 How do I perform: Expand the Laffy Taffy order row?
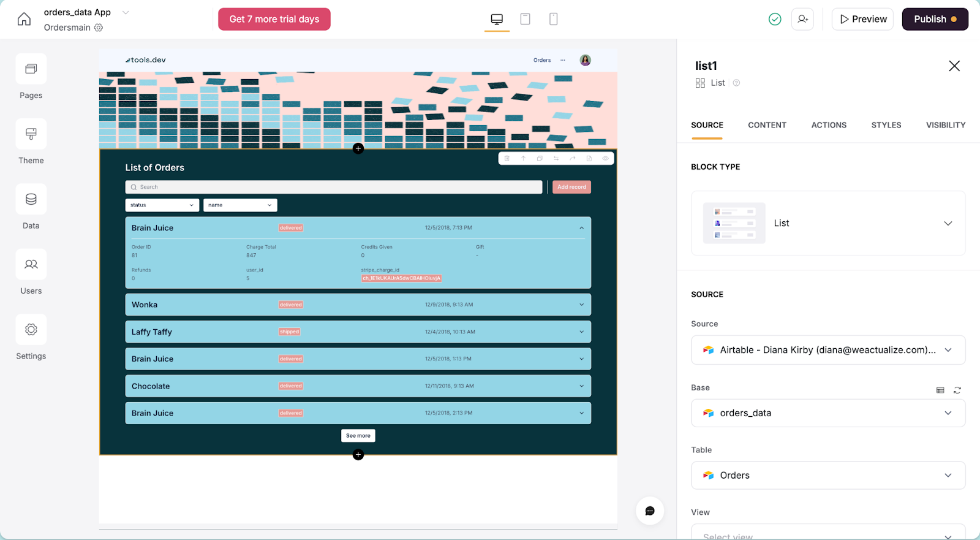(x=581, y=332)
